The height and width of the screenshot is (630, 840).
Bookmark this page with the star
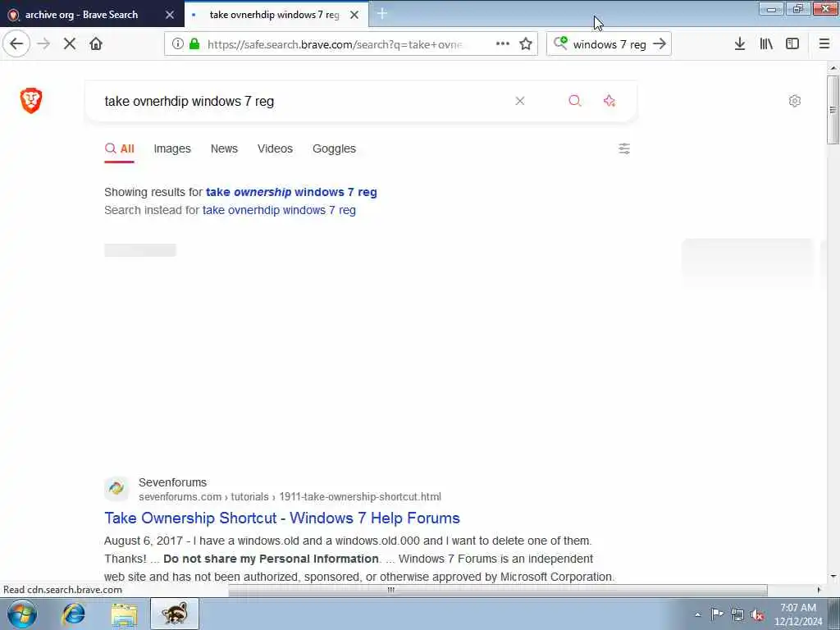526,44
